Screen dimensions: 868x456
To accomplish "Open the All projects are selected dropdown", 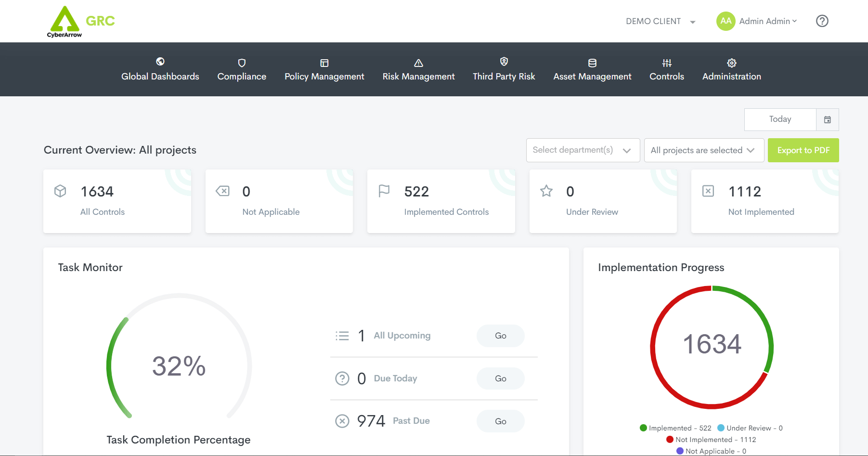I will point(703,150).
